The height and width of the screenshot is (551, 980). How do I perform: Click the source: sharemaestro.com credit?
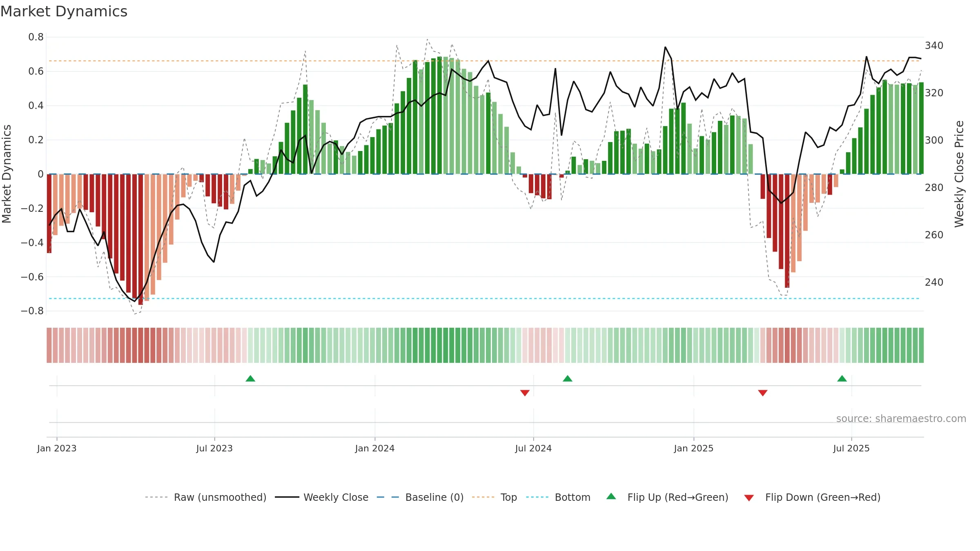point(901,418)
